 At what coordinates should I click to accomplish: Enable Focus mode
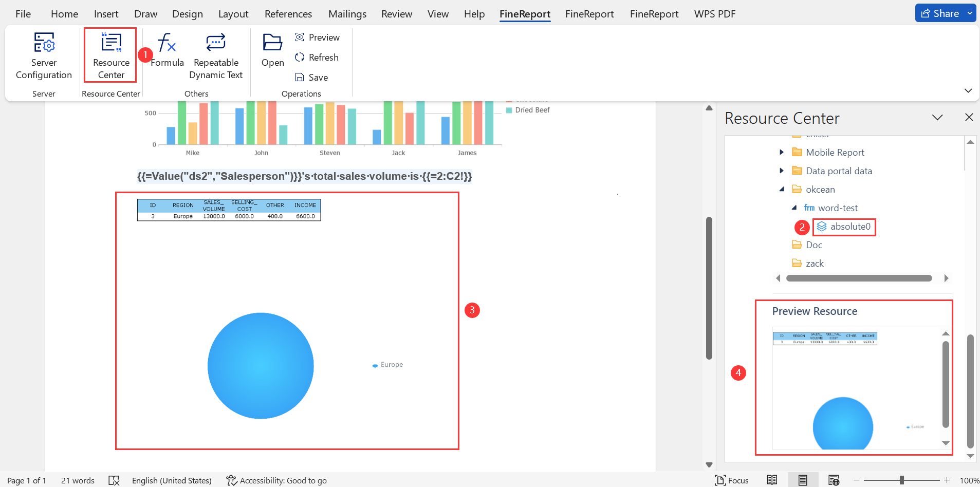pos(732,480)
